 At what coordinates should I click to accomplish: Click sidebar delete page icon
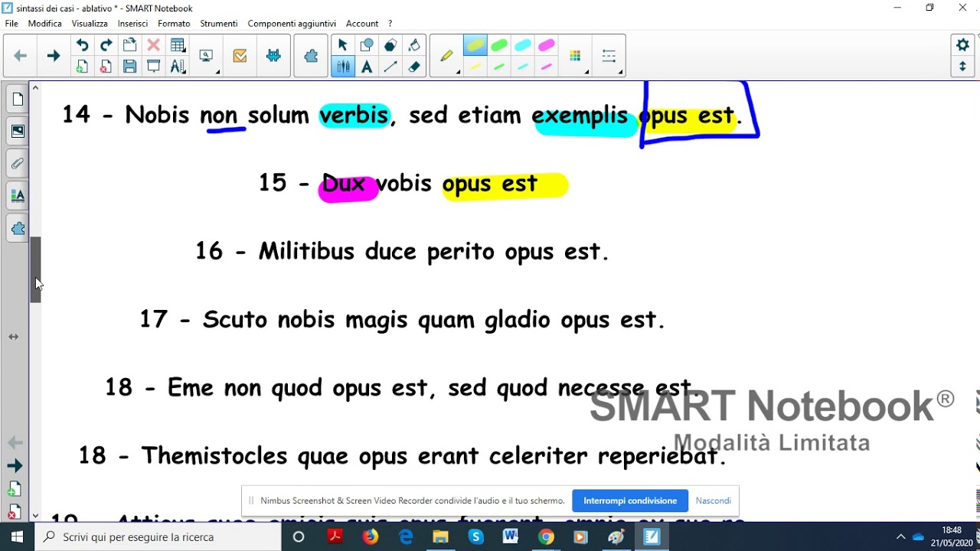click(14, 512)
